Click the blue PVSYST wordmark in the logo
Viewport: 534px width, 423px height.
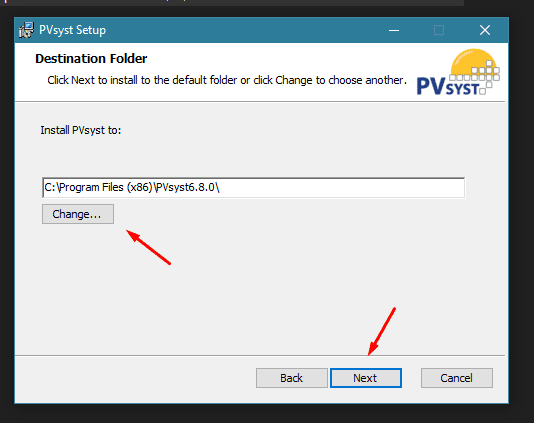point(447,87)
